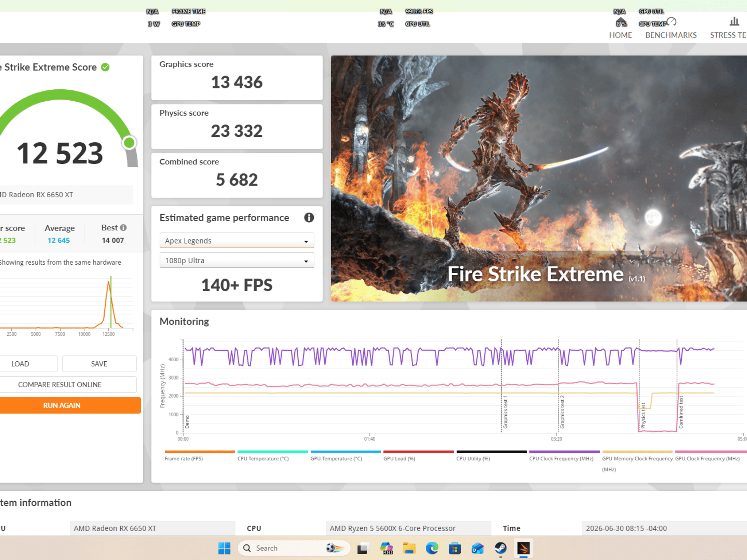Click the Physics test timeline marker

pos(643,415)
